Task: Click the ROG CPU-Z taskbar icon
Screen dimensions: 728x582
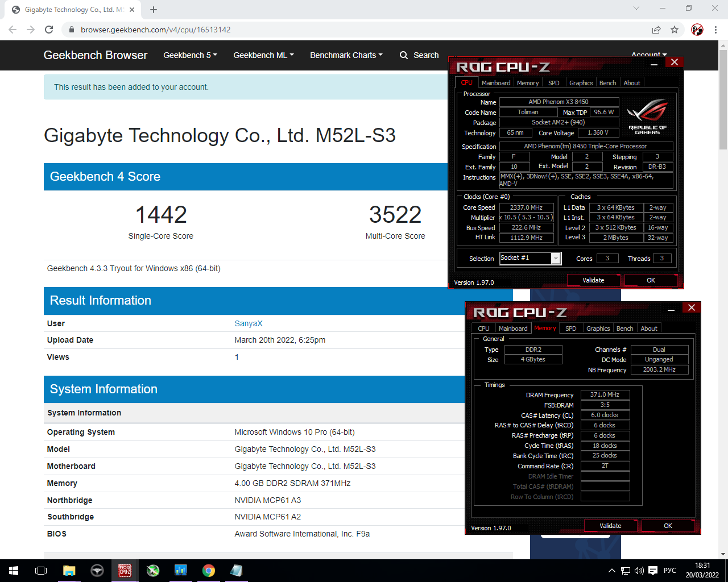Action: (x=125, y=571)
